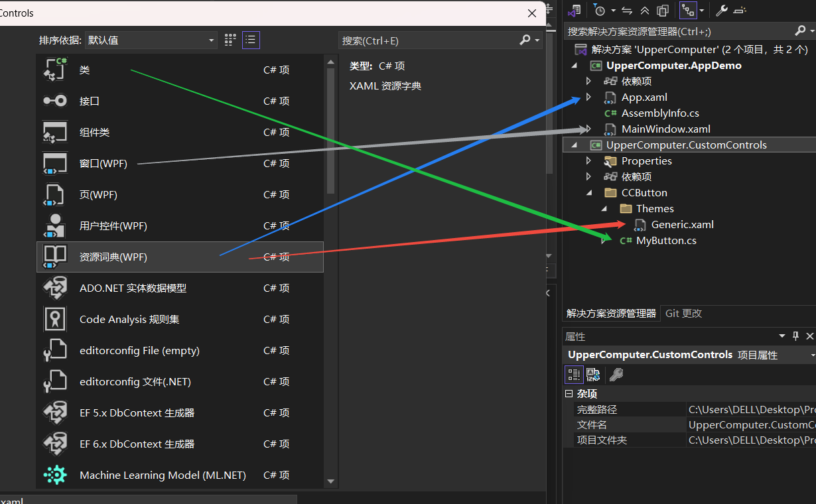816x504 pixels.
Task: Switch to 解决方案资源管理器 tab
Action: pyautogui.click(x=611, y=313)
